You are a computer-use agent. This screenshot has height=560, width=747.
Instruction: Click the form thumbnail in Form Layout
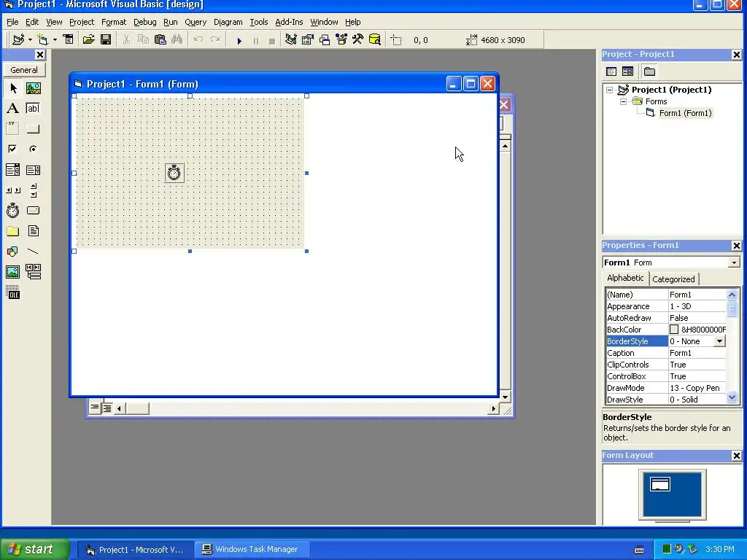(x=659, y=484)
